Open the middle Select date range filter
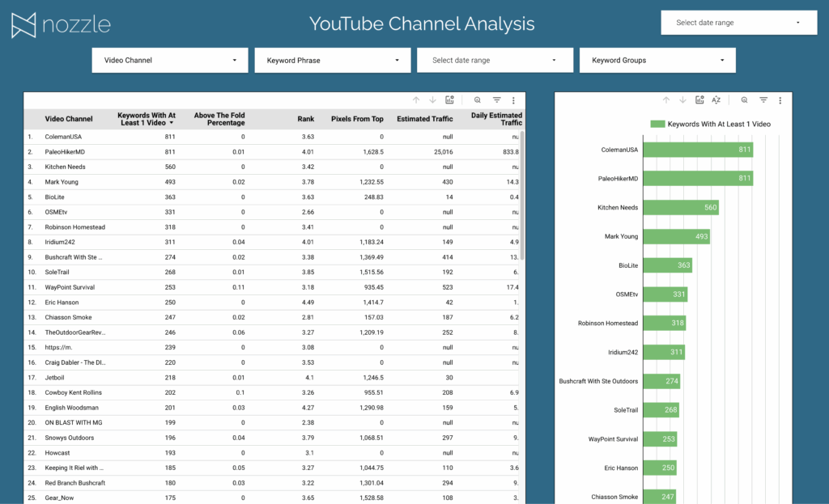Screen dimensions: 829x504 tap(494, 60)
